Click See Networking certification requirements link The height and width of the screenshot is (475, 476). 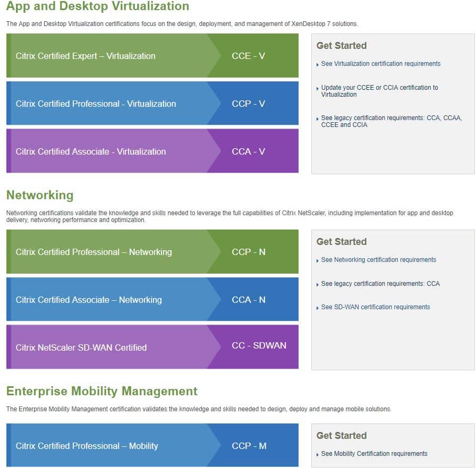[379, 260]
